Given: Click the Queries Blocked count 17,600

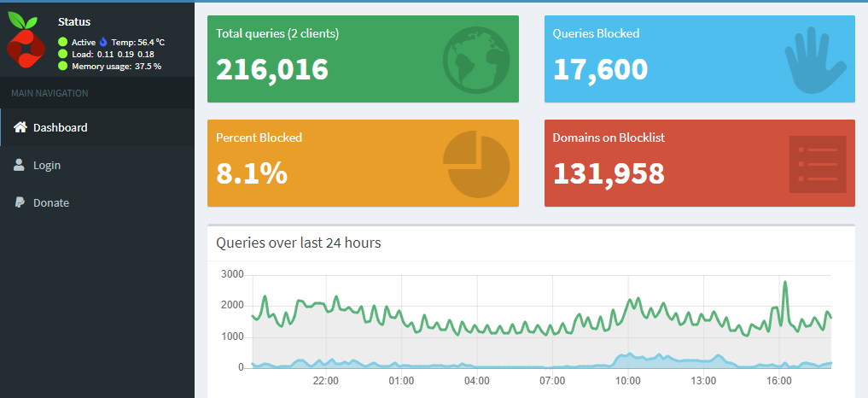Looking at the screenshot, I should (x=600, y=69).
